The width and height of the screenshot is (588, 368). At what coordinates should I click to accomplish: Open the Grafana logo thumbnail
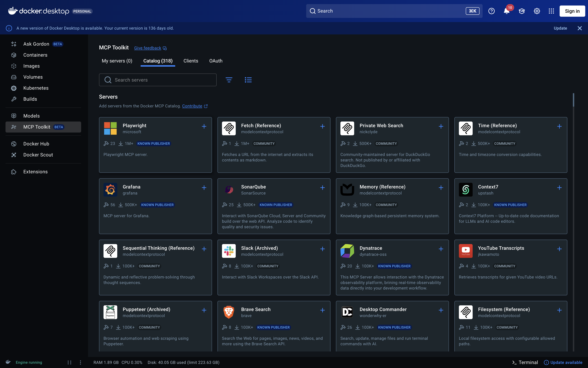tap(110, 190)
